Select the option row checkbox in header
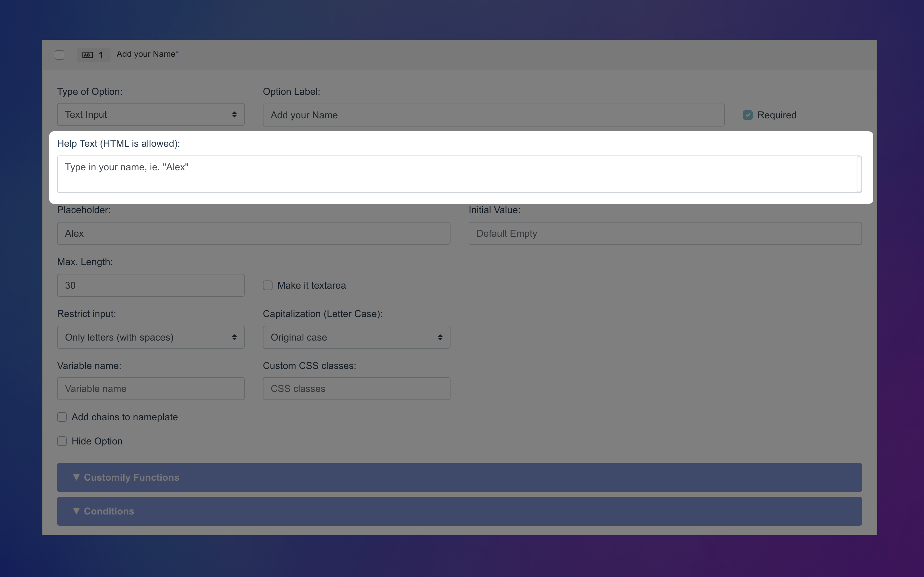924x577 pixels. coord(60,55)
